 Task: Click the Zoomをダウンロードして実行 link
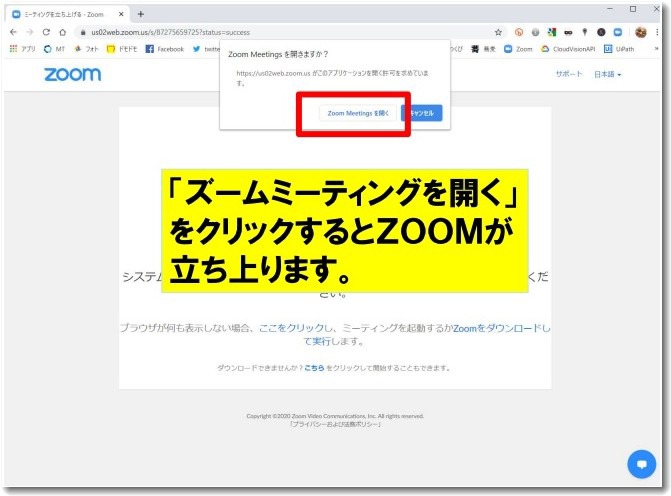(x=502, y=328)
